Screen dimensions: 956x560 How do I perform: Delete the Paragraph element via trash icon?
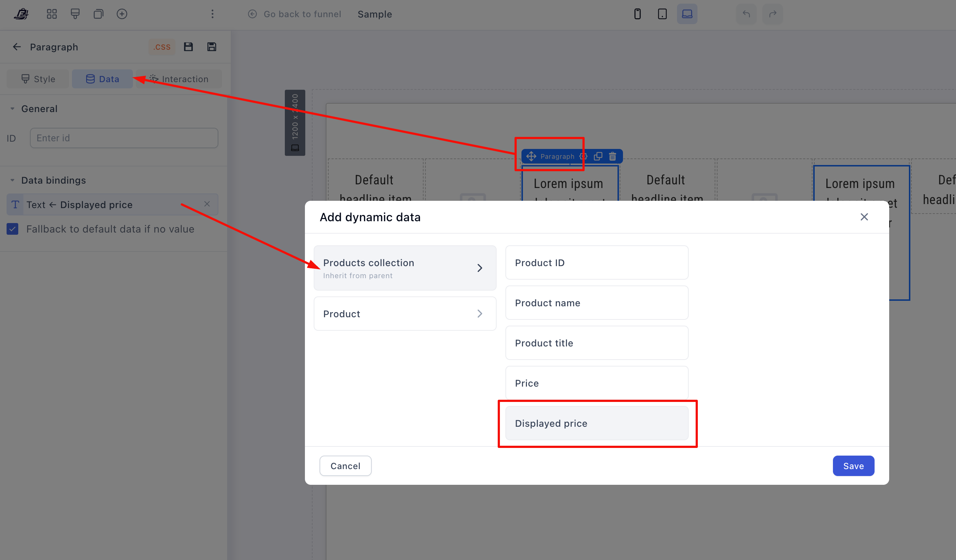[x=613, y=156]
